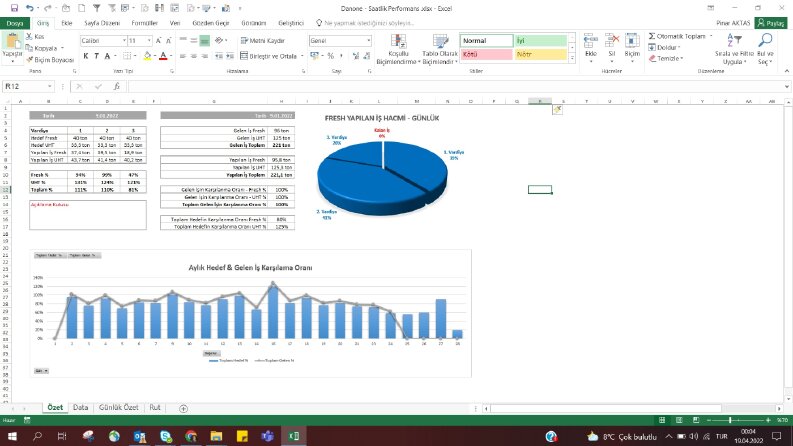This screenshot has width=793, height=446.
Task: Add a new sheet with the plus button
Action: coord(183,409)
